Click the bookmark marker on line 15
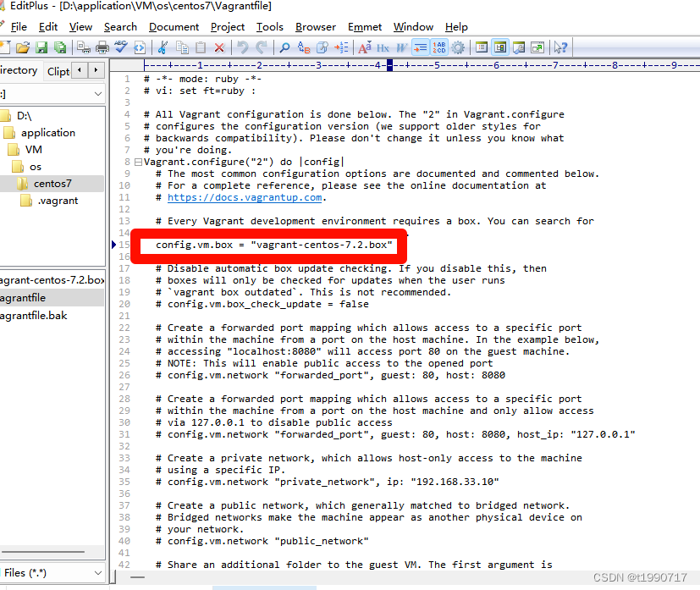This screenshot has width=700, height=590. click(x=113, y=245)
